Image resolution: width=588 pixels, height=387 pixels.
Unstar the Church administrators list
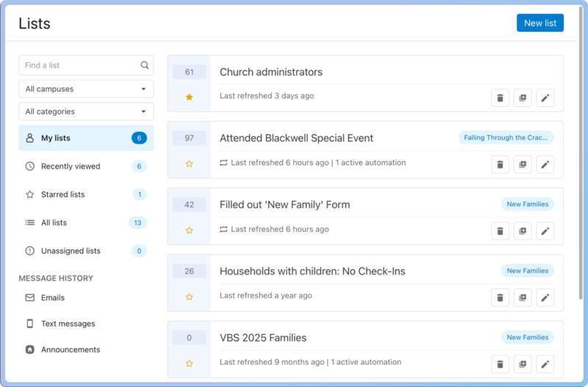(189, 97)
